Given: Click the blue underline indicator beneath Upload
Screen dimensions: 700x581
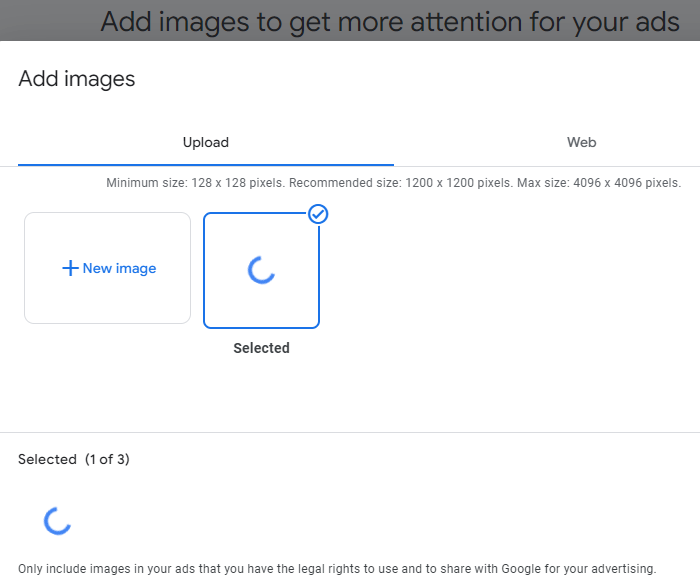Looking at the screenshot, I should click(205, 164).
